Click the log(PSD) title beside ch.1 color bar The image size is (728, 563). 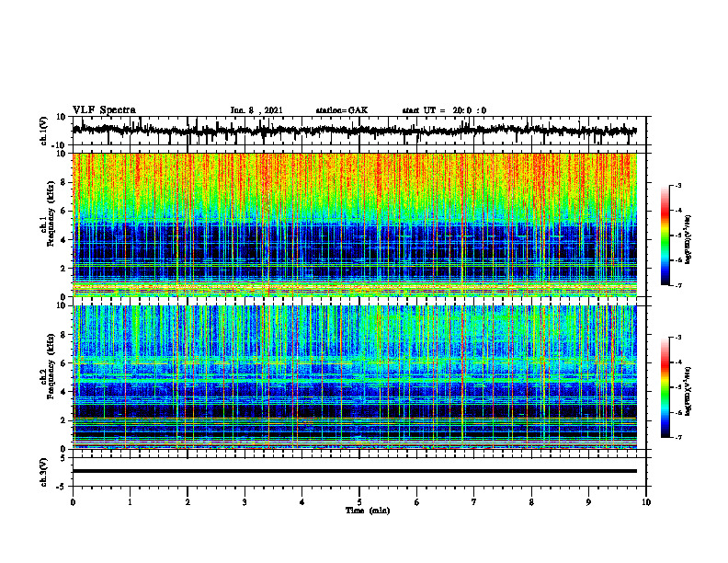click(688, 240)
